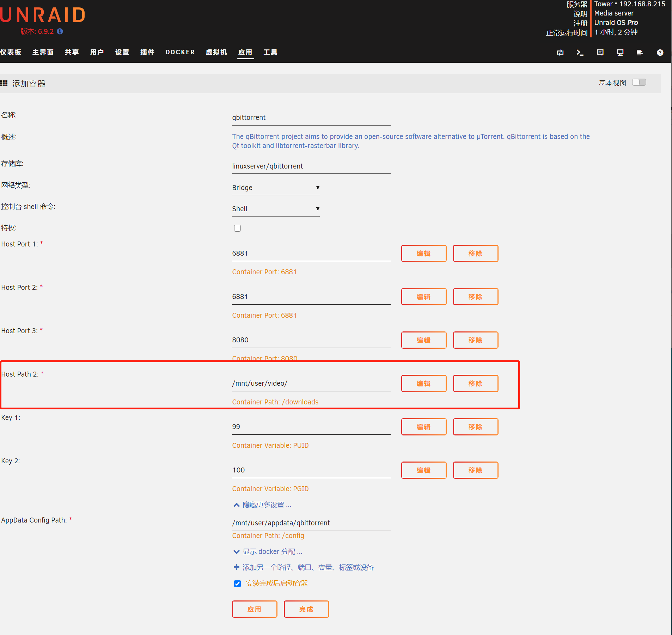
Task: Click 移除 for Key 2 PGID
Action: (x=476, y=470)
